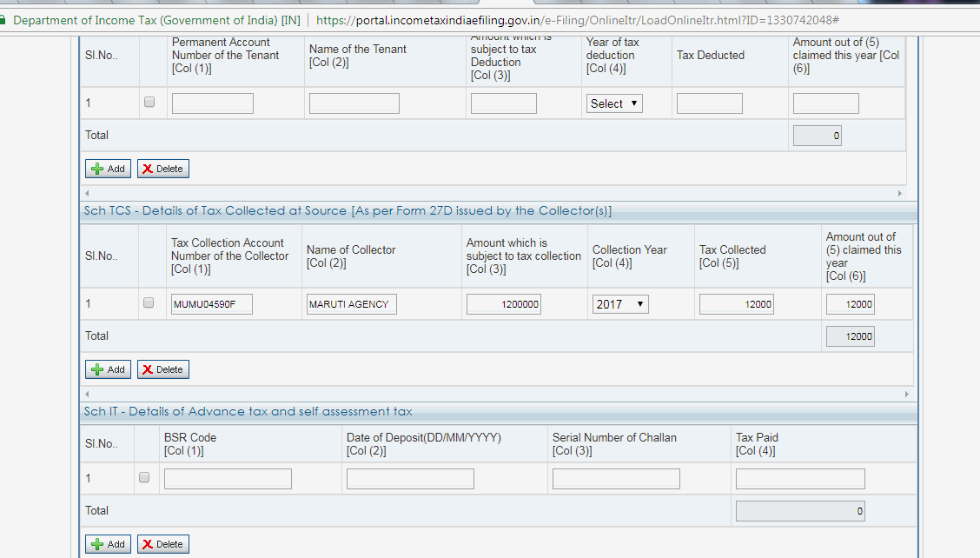Viewport: 980px width, 558px height.
Task: Open the Collection Year dropdown showing 2017
Action: [619, 303]
